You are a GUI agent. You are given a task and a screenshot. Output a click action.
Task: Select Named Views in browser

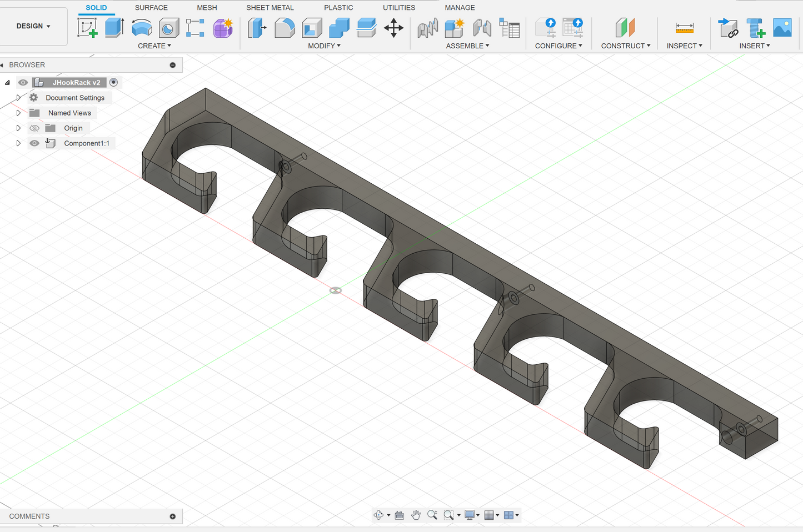[x=69, y=113]
